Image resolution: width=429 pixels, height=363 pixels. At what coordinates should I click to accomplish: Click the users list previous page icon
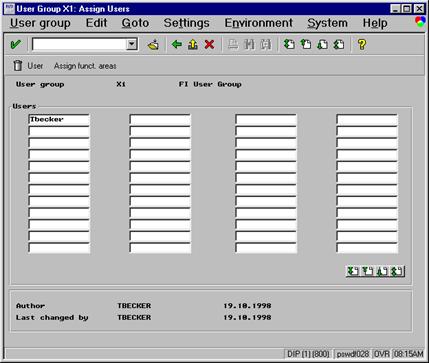(x=368, y=271)
